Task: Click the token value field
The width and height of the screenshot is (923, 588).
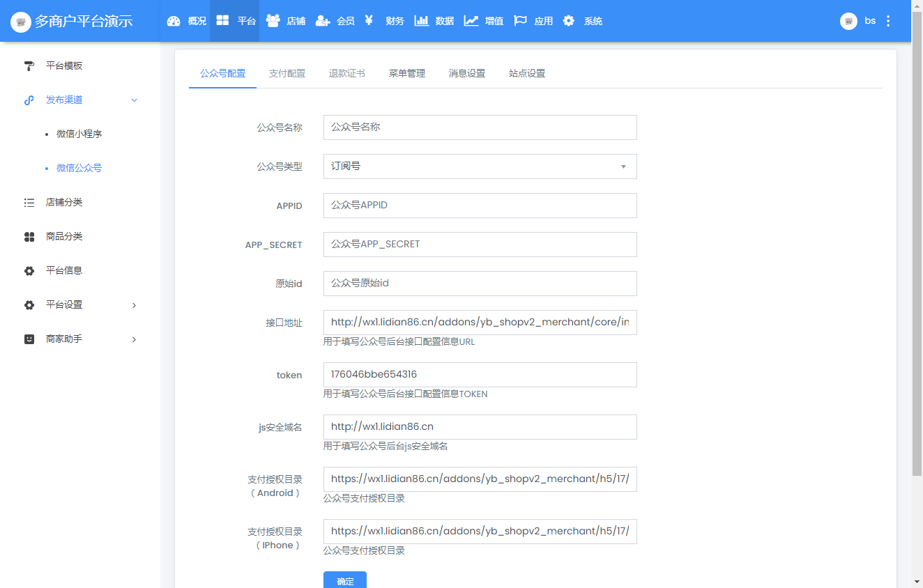Action: (x=480, y=375)
